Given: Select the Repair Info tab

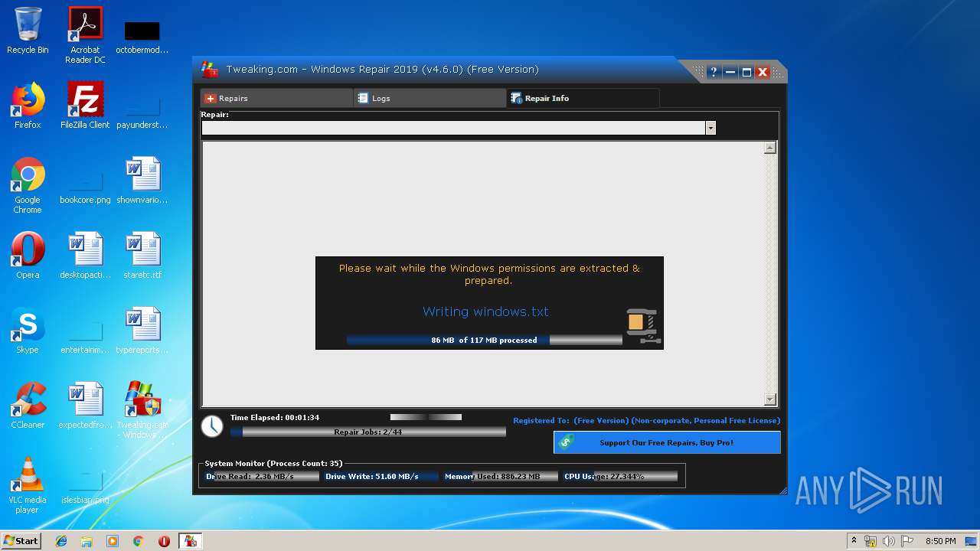Looking at the screenshot, I should (x=583, y=98).
